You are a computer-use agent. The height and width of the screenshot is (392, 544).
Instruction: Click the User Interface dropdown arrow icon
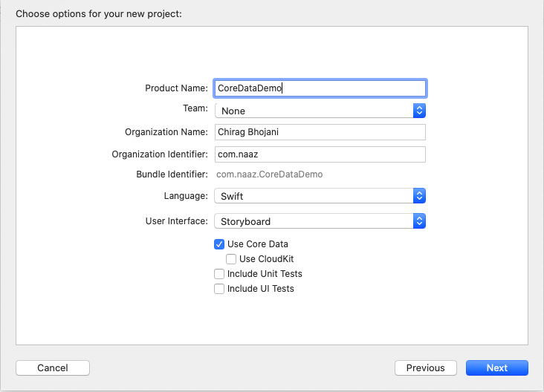coord(419,221)
